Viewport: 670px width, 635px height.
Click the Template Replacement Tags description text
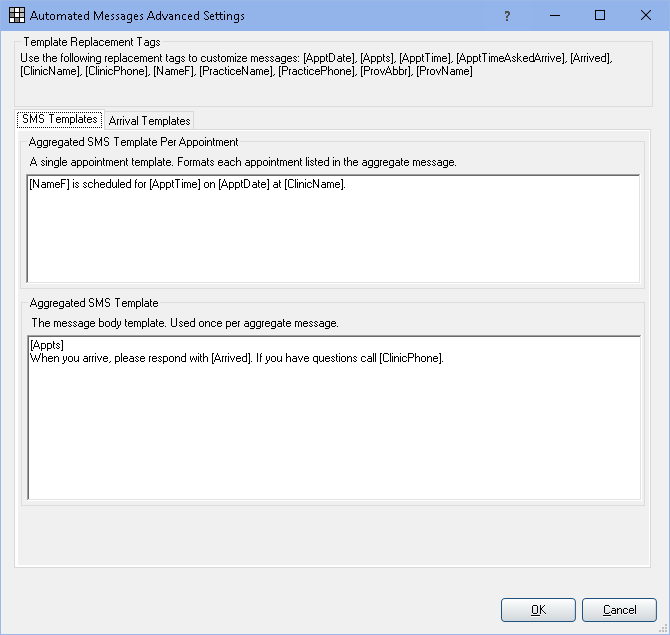tap(316, 65)
